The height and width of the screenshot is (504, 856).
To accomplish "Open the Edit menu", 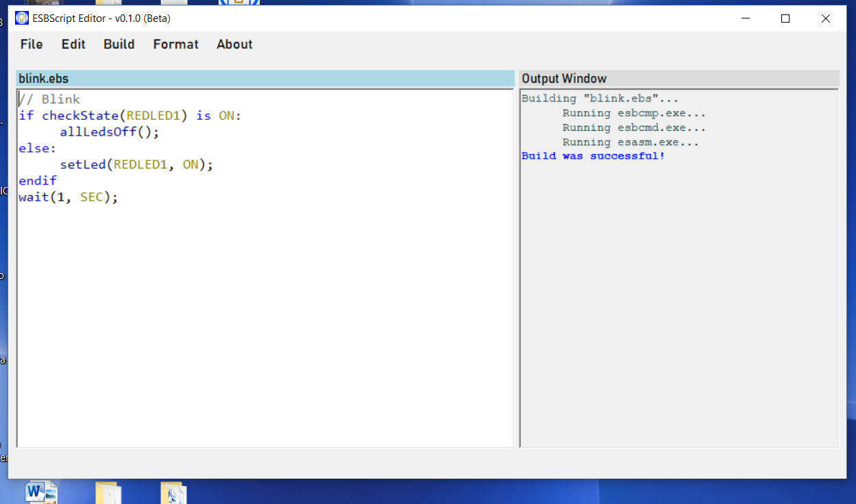I will [73, 45].
